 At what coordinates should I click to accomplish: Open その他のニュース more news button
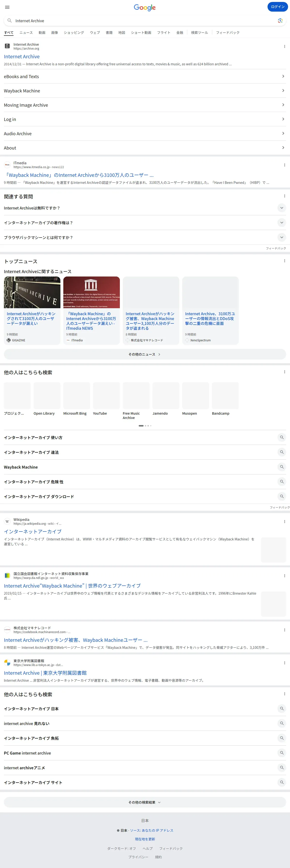[145, 354]
